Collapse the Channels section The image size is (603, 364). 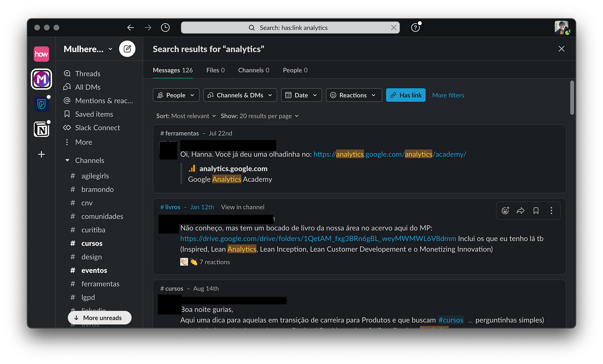click(x=68, y=160)
